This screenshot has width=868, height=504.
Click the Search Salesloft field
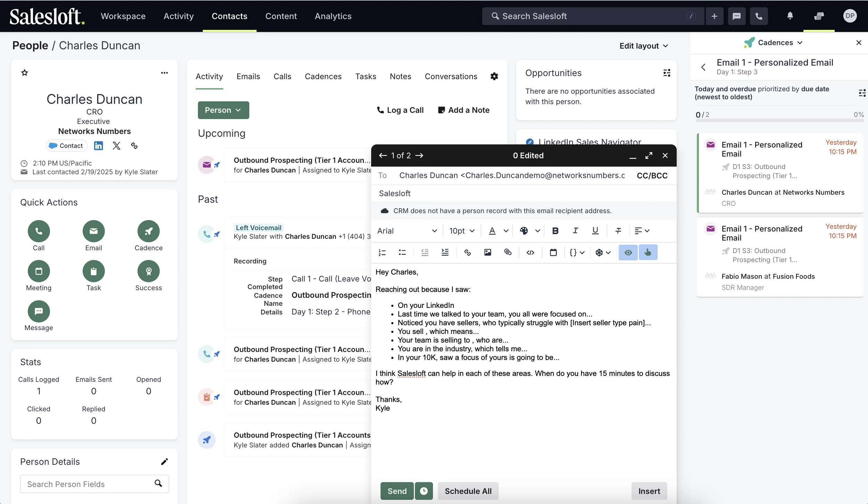coord(593,16)
